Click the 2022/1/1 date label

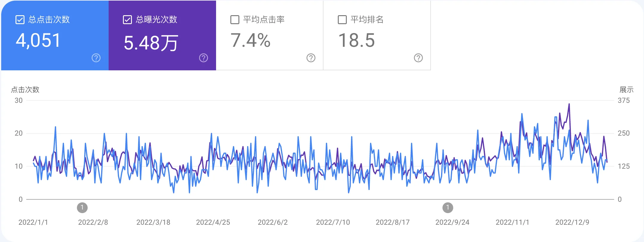pos(33,222)
